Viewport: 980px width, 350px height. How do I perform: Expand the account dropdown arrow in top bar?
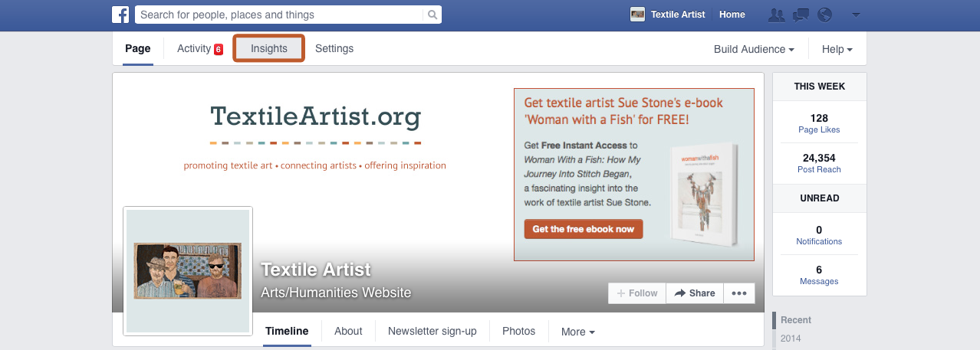coord(856,15)
